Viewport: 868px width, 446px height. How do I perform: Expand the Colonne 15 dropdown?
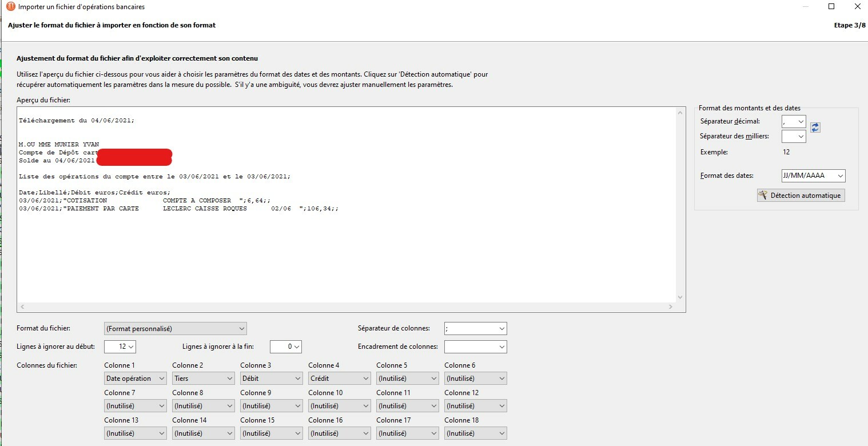(x=272, y=433)
